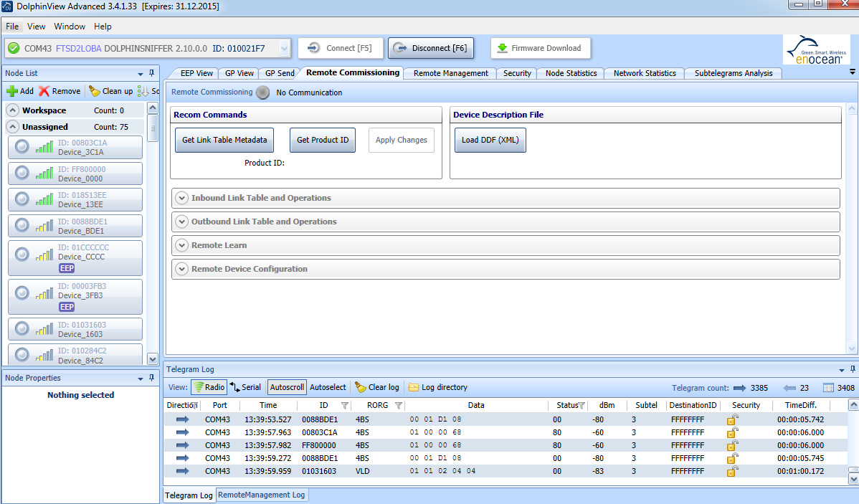Click the direction arrow in the FF800000 log row
The width and height of the screenshot is (859, 504).
[182, 445]
